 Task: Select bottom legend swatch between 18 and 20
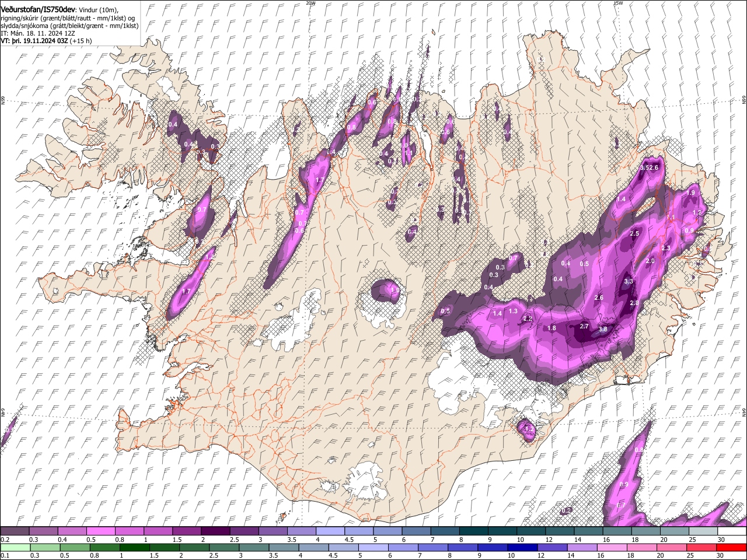tap(642, 547)
